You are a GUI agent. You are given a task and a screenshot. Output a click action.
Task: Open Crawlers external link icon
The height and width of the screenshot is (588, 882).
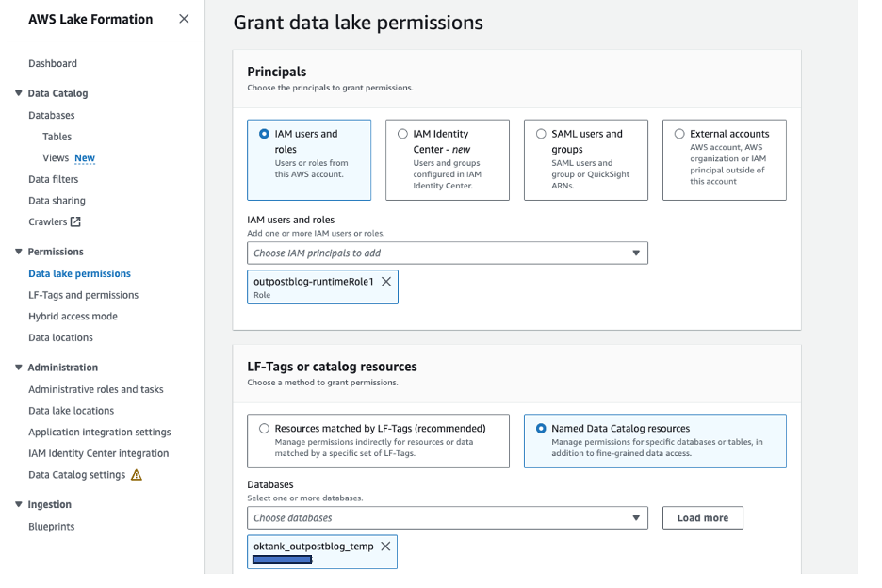pos(76,222)
